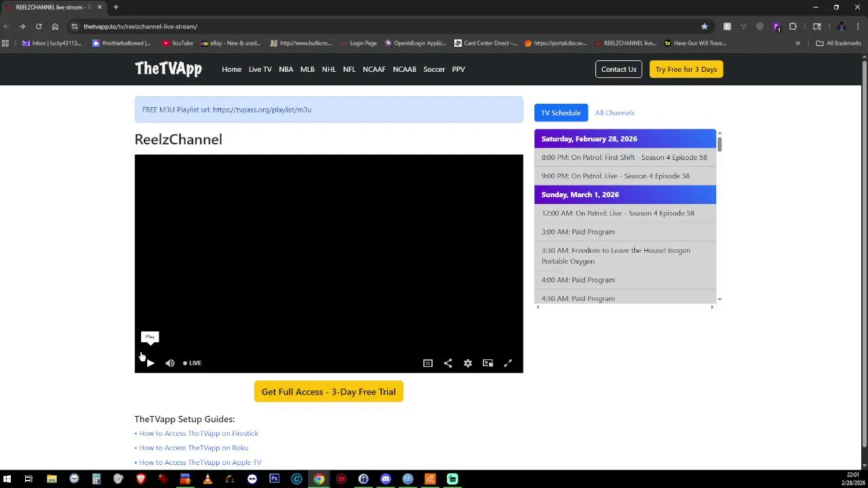Open the Live TV nav item
This screenshot has width=868, height=488.
(260, 69)
